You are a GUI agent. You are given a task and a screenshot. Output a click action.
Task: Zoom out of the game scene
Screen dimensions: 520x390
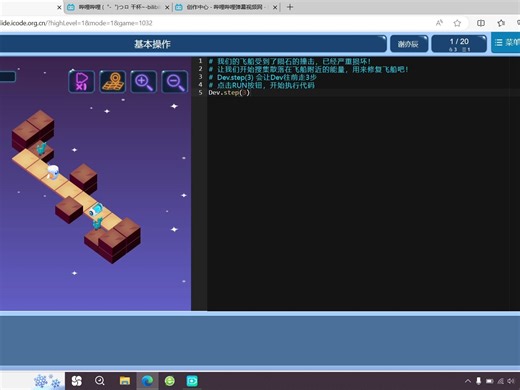[175, 82]
